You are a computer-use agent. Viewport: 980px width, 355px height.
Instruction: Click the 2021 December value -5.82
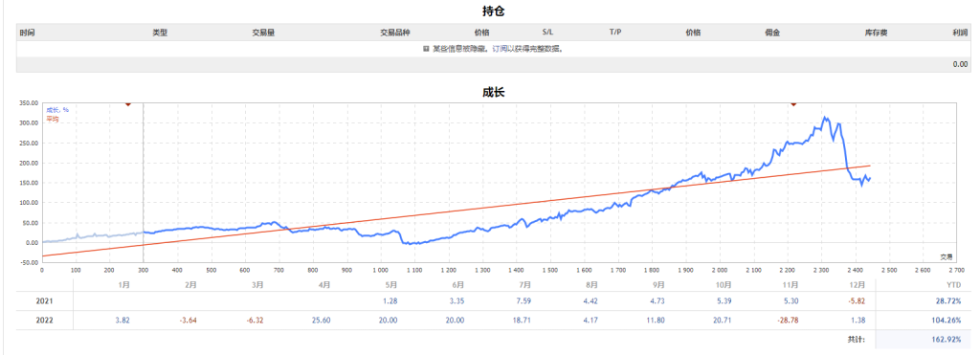point(857,301)
